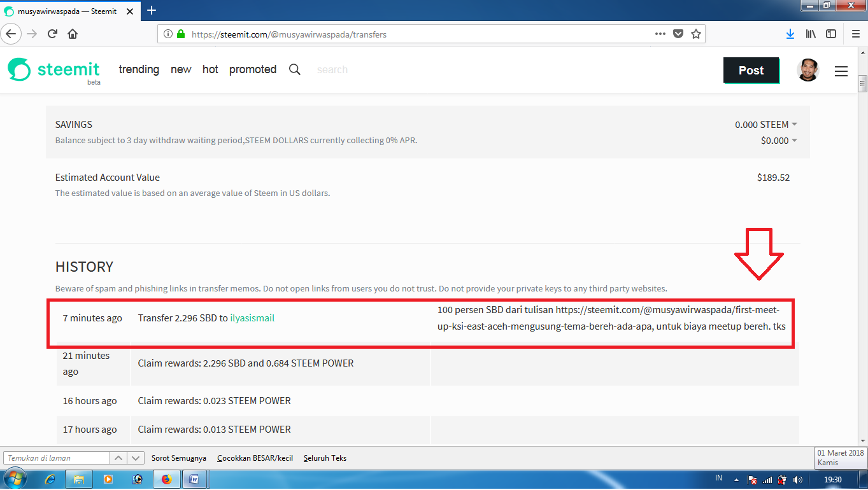Click the Temukan di laman find field
This screenshot has width=868, height=490.
57,458
